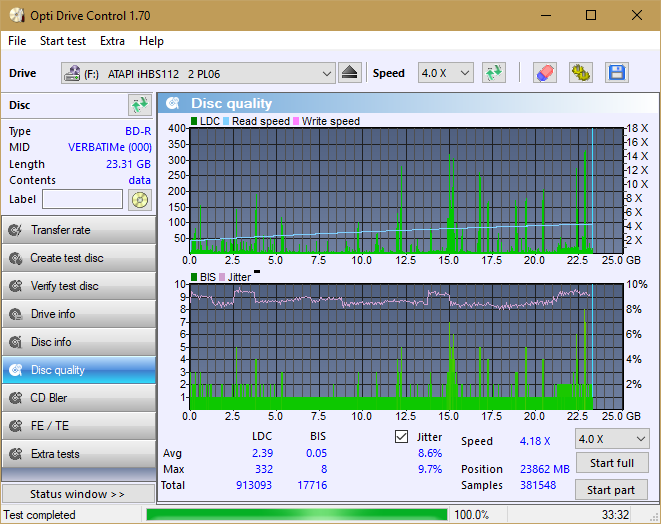Click the Opti Drive Control title bar icon
This screenshot has height=524, width=661.
click(17, 16)
